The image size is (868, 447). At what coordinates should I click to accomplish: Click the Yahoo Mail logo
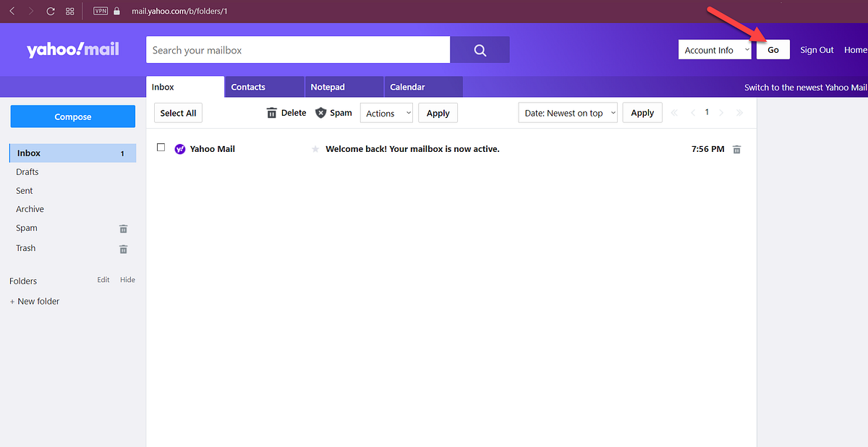click(x=73, y=50)
